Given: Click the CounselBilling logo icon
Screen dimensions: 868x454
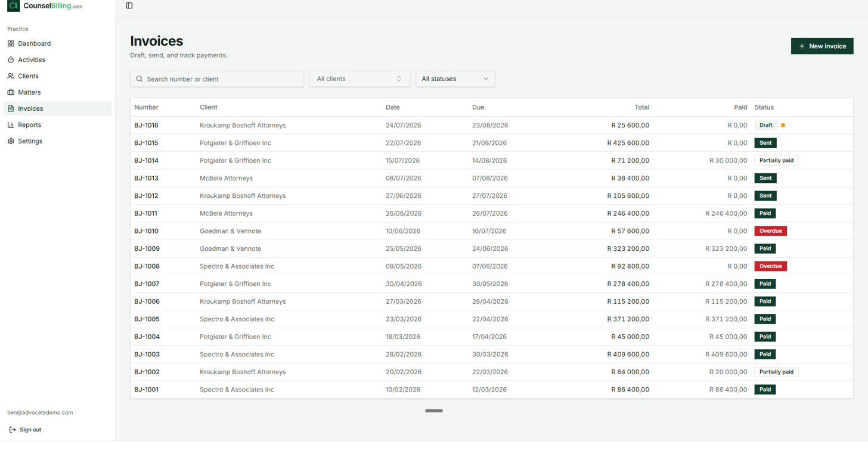Looking at the screenshot, I should pyautogui.click(x=14, y=6).
